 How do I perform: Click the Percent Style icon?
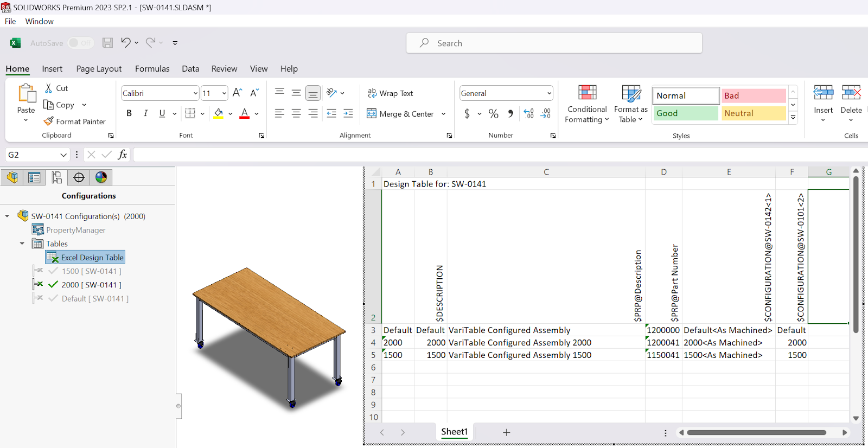coord(493,113)
